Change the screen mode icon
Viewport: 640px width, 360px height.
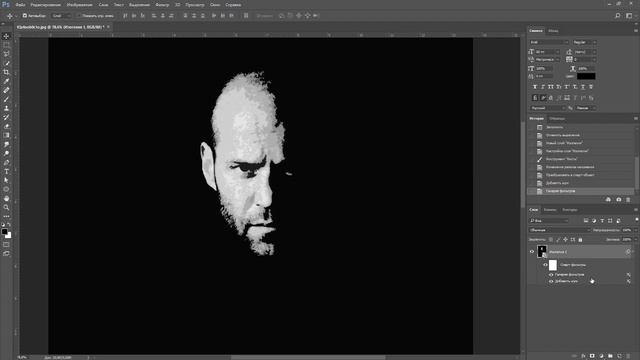pos(6,254)
